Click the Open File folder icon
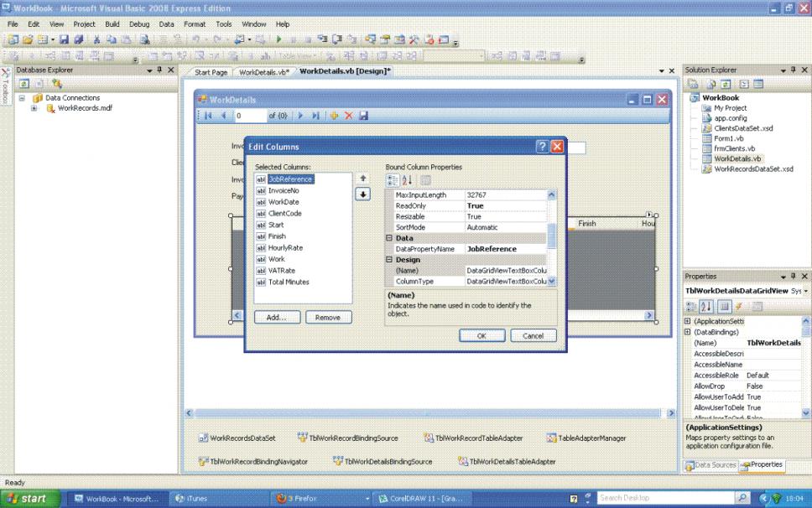Viewport: 812px width, 508px height. point(28,39)
